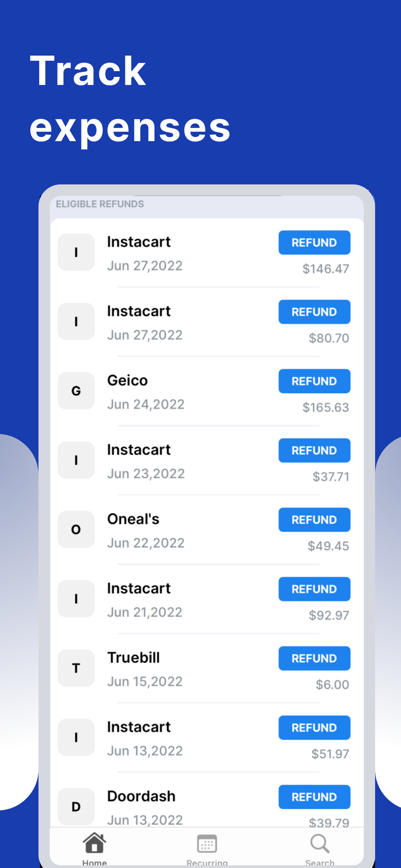Tap the Oneal's O avatar icon
This screenshot has width=401, height=868.
coord(76,529)
